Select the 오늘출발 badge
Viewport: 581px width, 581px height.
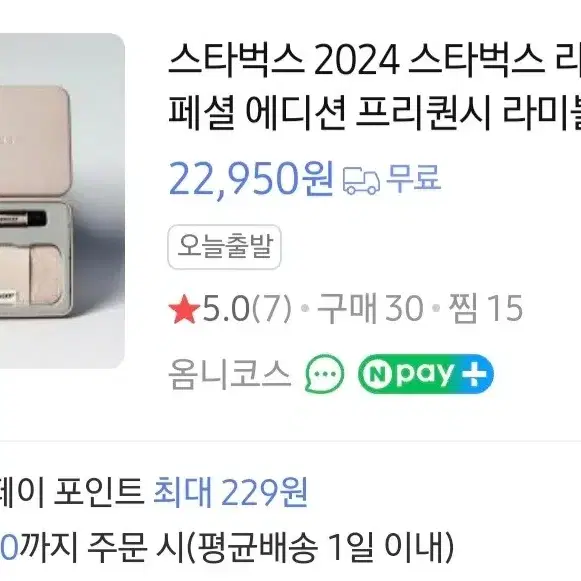[x=225, y=247]
